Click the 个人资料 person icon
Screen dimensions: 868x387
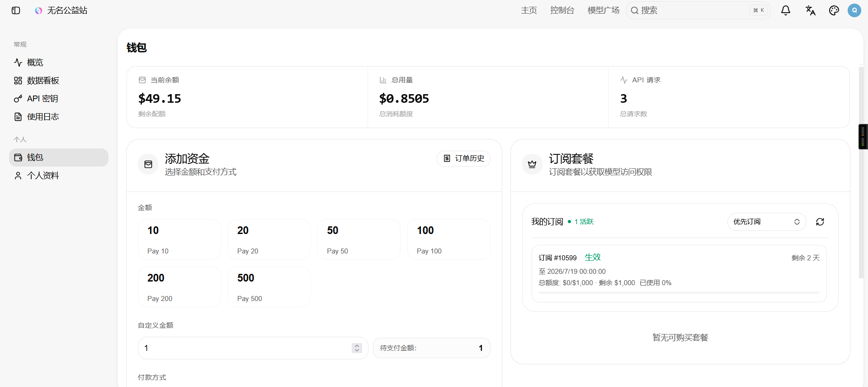coord(18,176)
